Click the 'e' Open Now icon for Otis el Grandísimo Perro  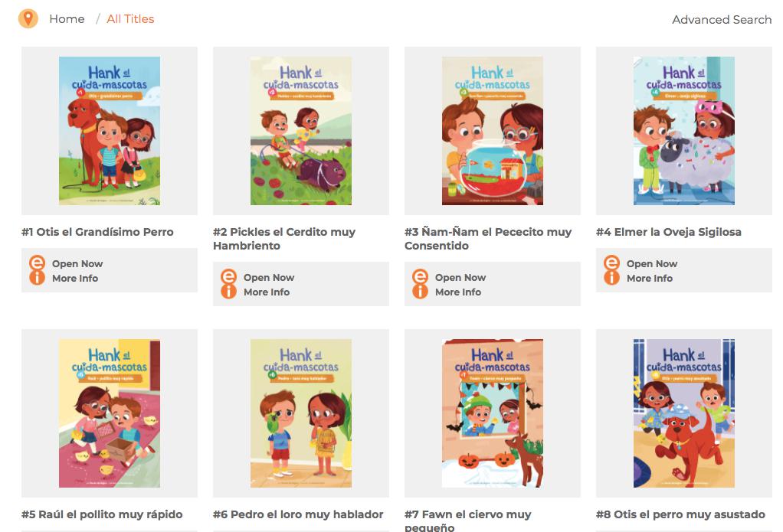pos(37,263)
